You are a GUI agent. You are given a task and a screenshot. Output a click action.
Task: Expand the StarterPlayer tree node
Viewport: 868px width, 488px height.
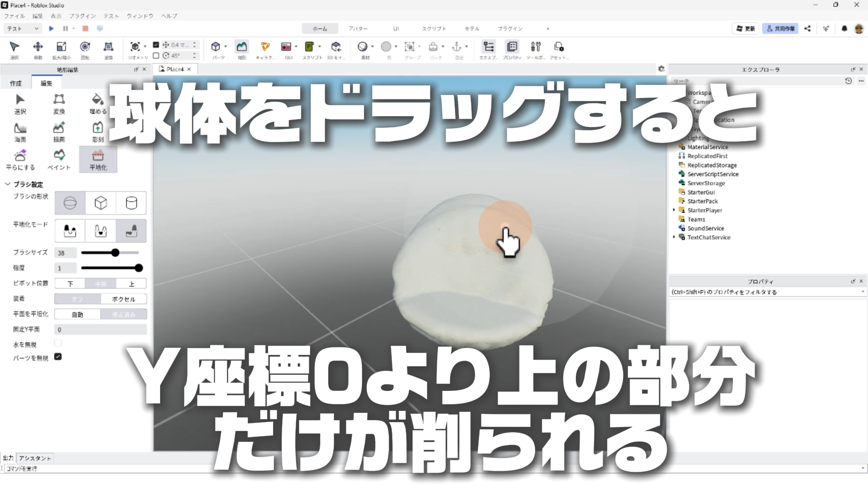(x=674, y=210)
